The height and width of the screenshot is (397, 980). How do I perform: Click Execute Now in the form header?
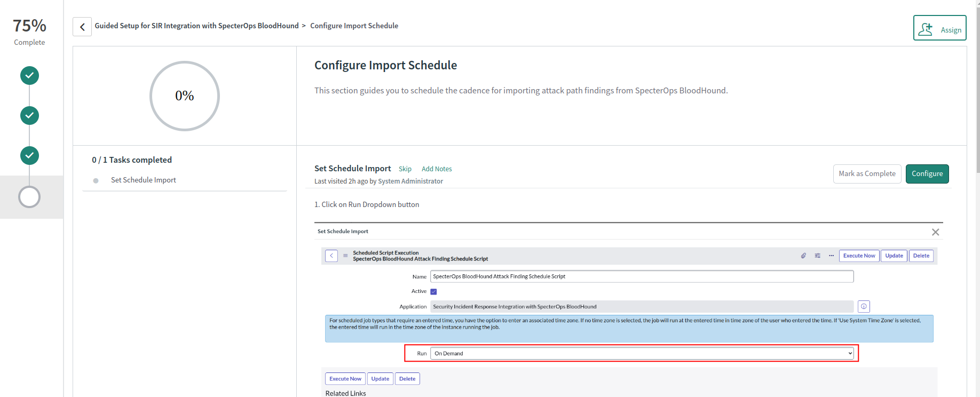pos(859,256)
